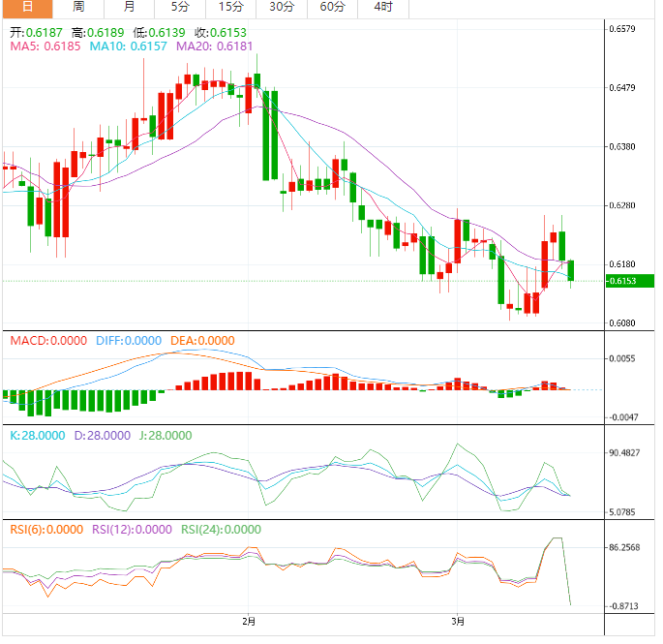The width and height of the screenshot is (663, 644).
Task: Select the 日 (daily) timeframe tab
Action: point(26,8)
